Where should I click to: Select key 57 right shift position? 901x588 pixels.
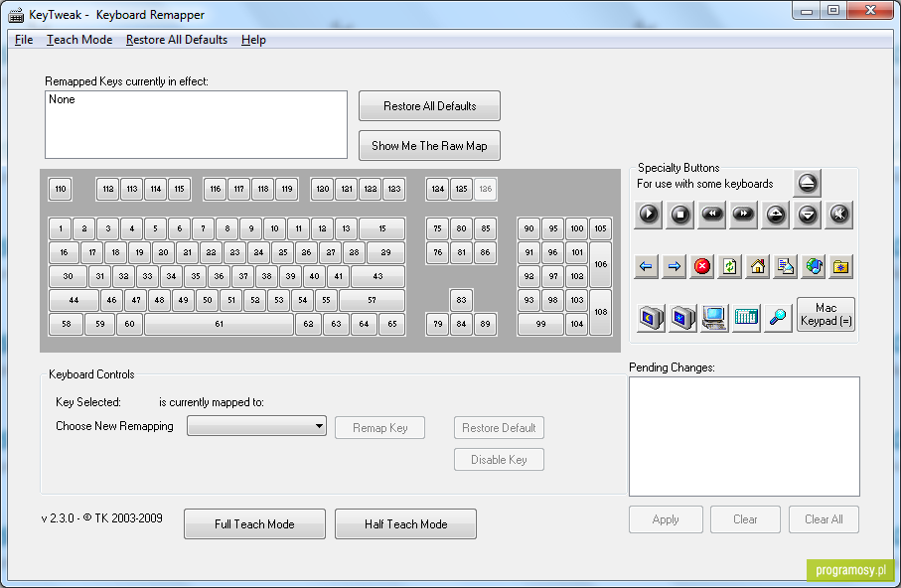[x=372, y=300]
